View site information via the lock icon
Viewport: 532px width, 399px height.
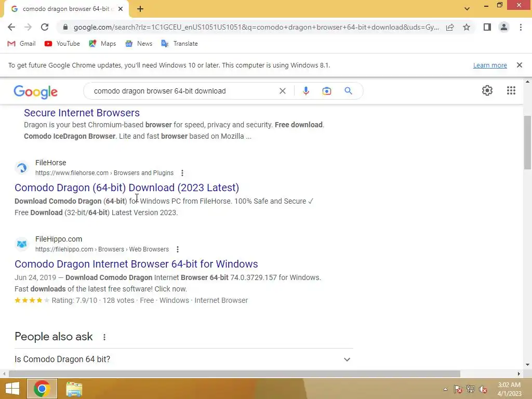pos(65,27)
